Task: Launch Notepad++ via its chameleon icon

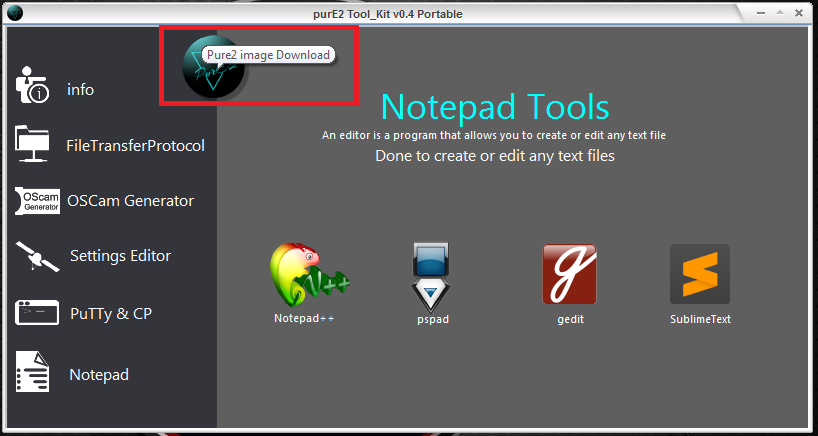Action: point(310,275)
